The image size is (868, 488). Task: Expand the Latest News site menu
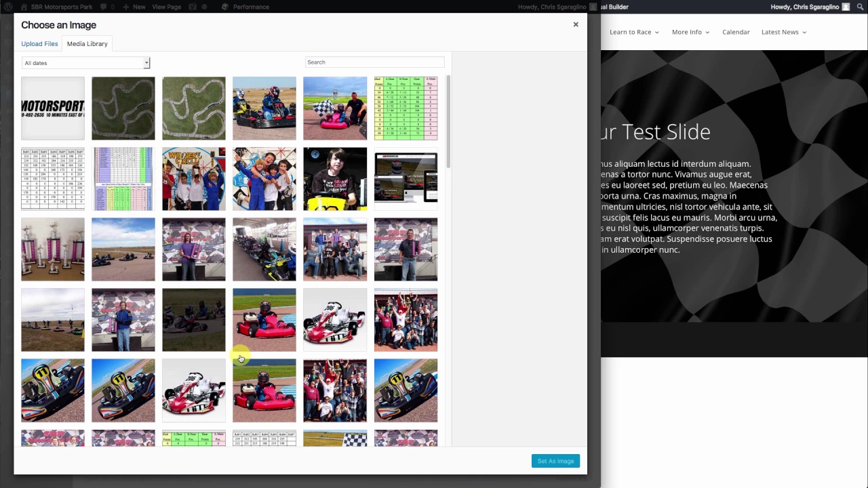click(783, 32)
